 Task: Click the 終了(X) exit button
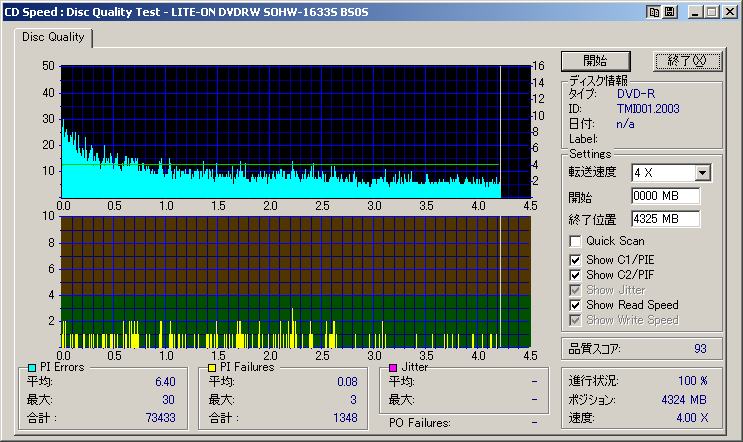[x=687, y=61]
